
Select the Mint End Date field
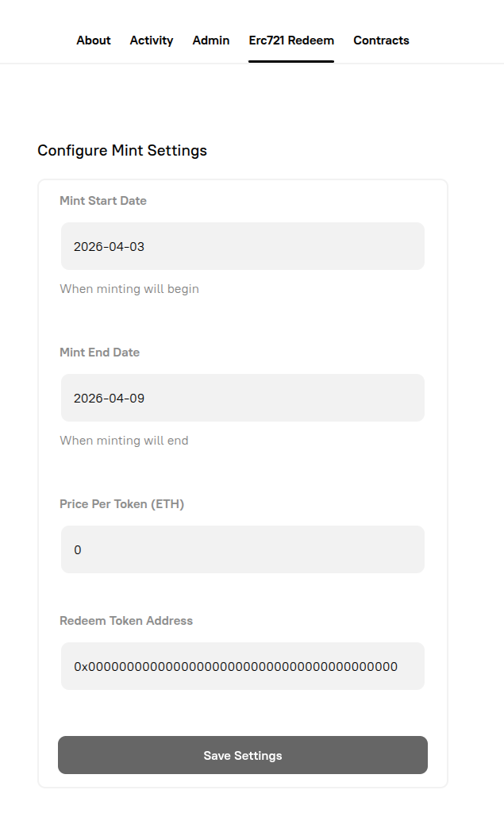click(242, 398)
